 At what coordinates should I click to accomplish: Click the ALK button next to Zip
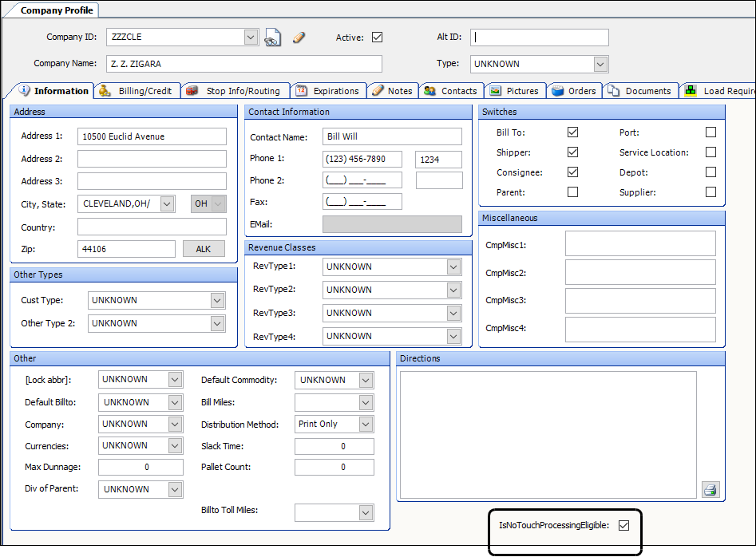pyautogui.click(x=204, y=249)
